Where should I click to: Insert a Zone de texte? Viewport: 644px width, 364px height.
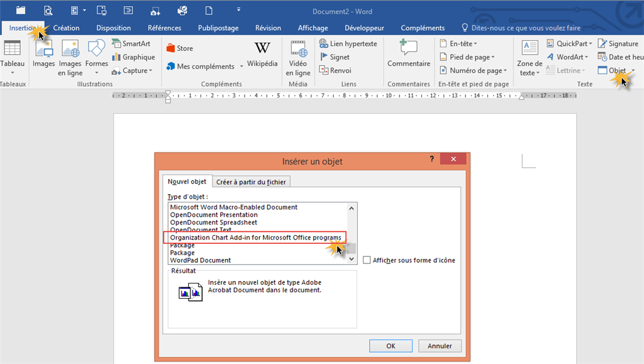pos(530,58)
